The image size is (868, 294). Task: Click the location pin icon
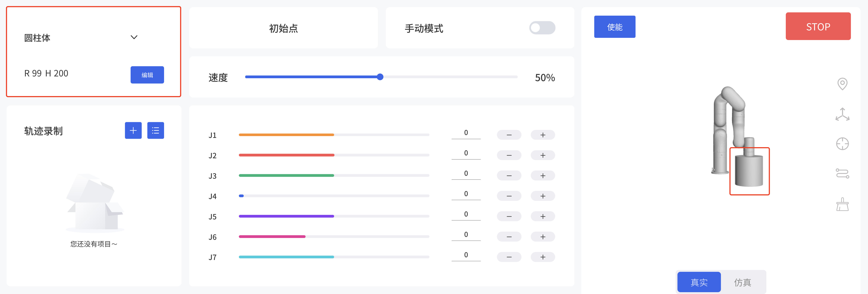click(843, 84)
